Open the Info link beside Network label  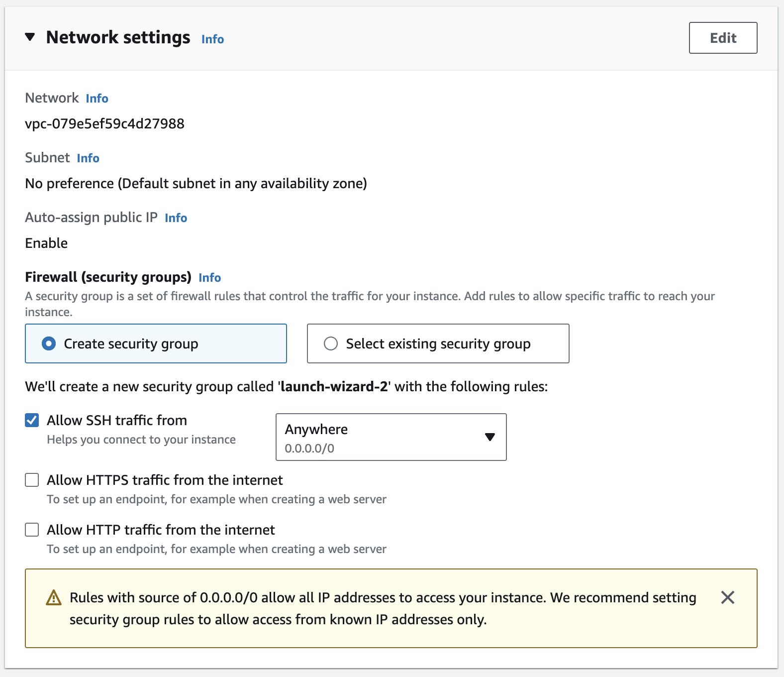97,99
